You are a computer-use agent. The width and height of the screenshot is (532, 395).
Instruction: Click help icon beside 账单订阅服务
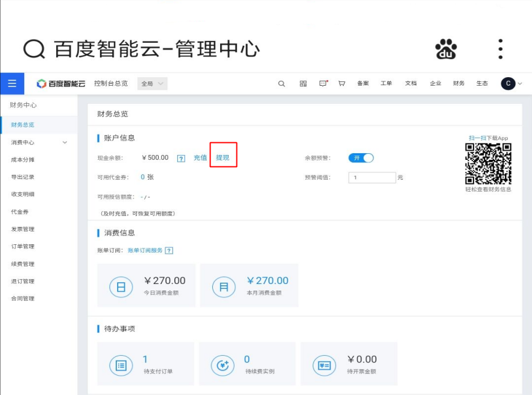tap(169, 250)
